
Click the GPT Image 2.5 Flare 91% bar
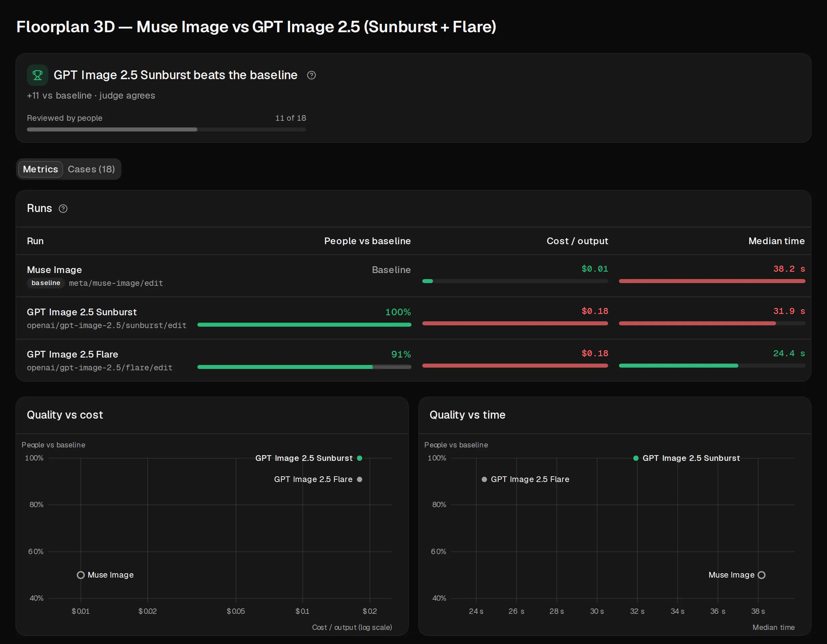(304, 367)
